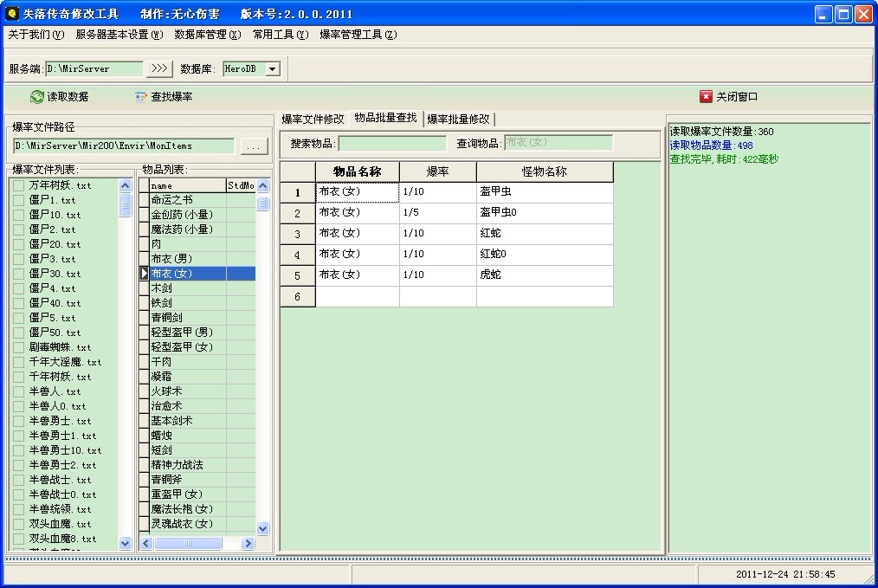Open the 数据库管理 menu

[x=207, y=35]
